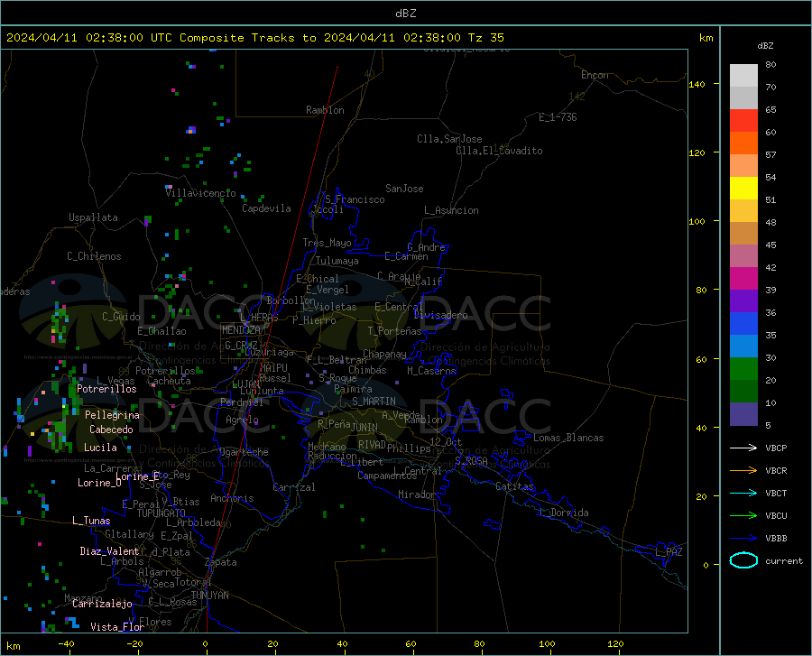Click the green VBCU arrow legend icon
812x656 pixels.
(x=743, y=515)
